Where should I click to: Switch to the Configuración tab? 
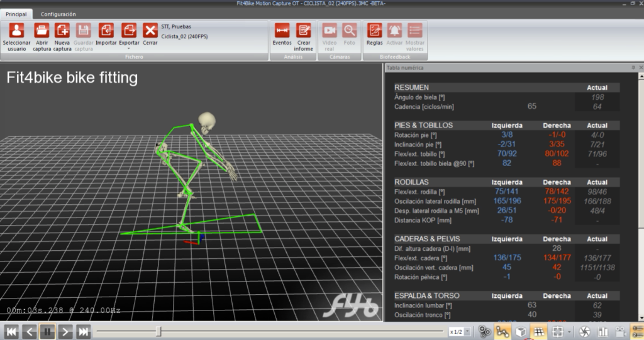(x=58, y=14)
